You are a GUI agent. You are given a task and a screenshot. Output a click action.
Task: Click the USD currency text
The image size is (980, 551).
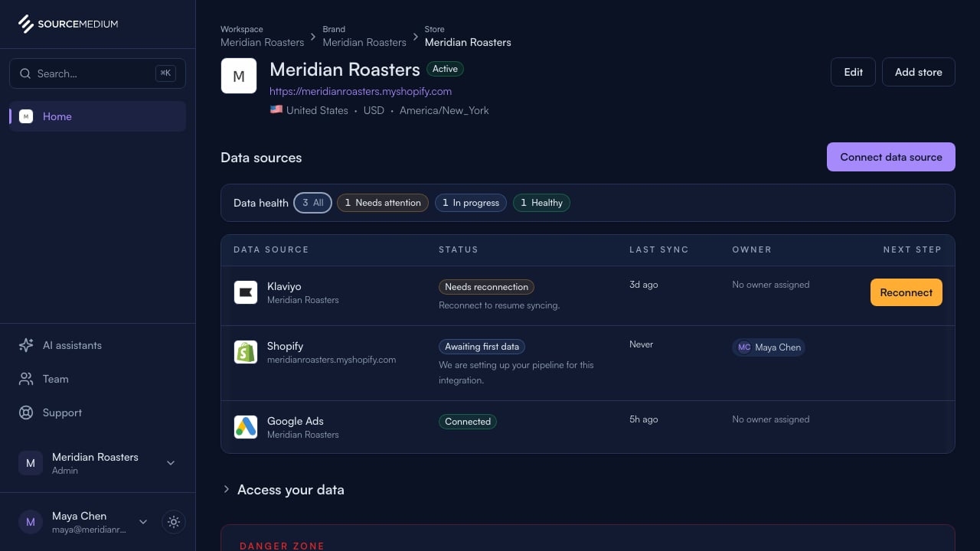[x=374, y=110]
